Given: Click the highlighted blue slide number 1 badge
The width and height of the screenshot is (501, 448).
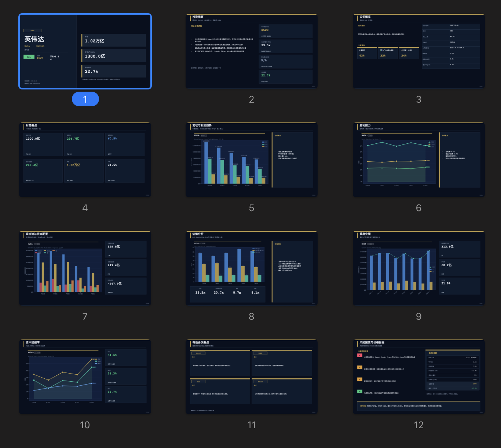Looking at the screenshot, I should pyautogui.click(x=85, y=99).
